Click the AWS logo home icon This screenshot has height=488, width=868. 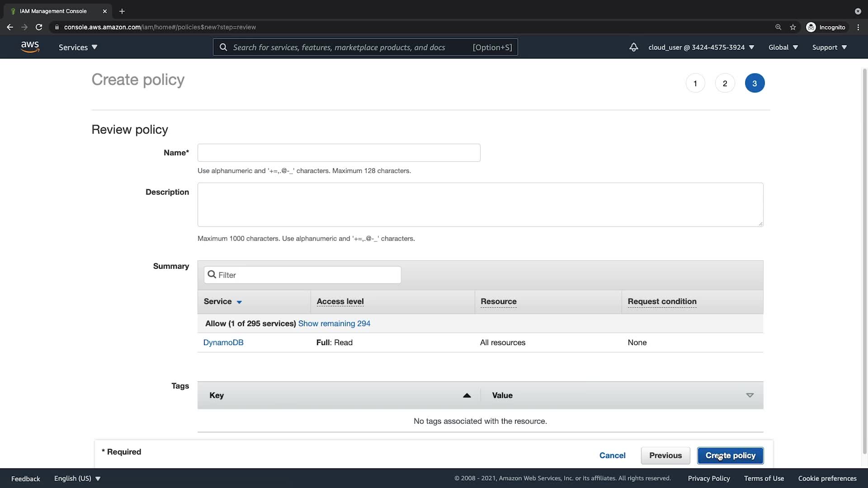(30, 47)
